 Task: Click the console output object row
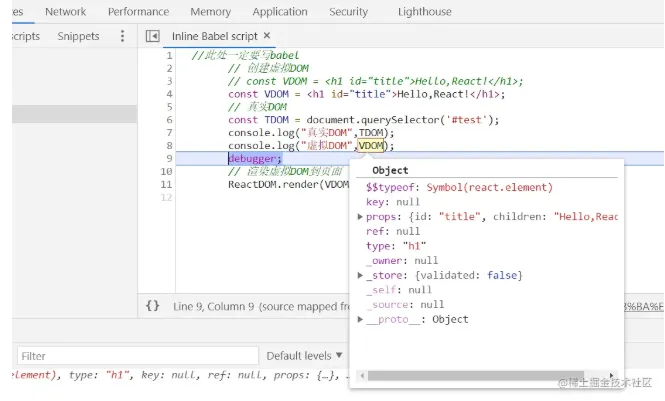coord(181,375)
